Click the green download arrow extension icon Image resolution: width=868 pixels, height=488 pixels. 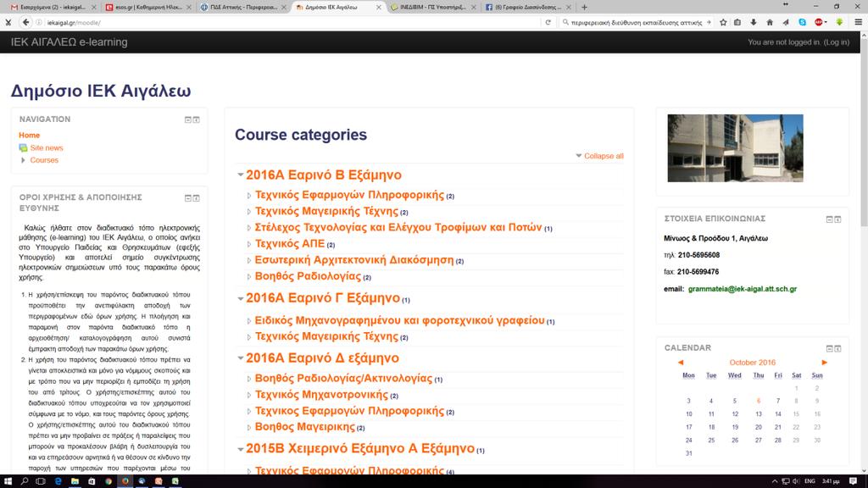[x=839, y=22]
